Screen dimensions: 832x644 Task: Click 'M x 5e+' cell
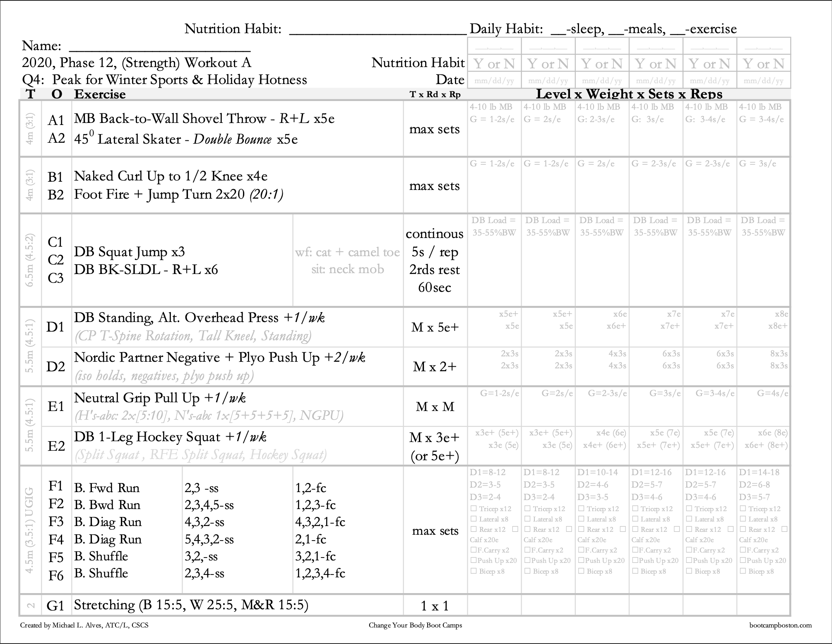tap(435, 327)
